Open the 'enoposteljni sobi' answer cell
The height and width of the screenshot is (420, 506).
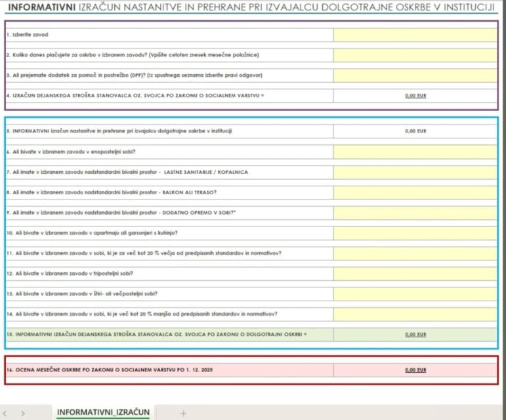tap(415, 152)
